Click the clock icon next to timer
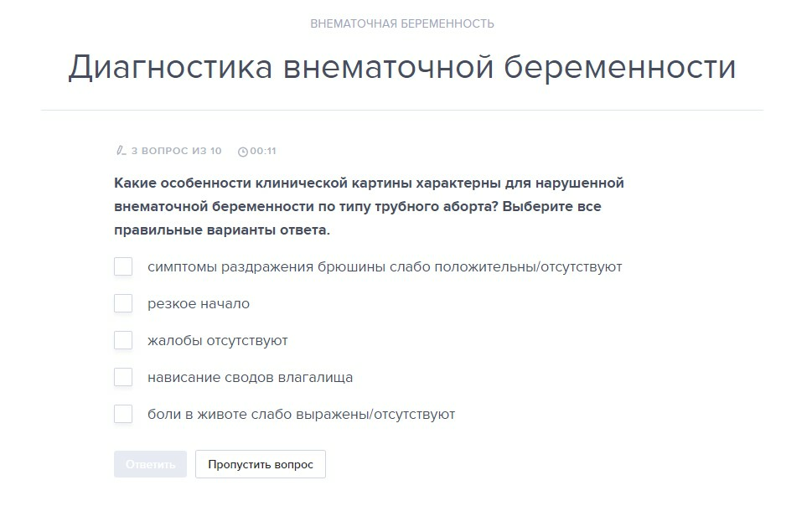Image resolution: width=812 pixels, height=506 pixels. pos(242,152)
